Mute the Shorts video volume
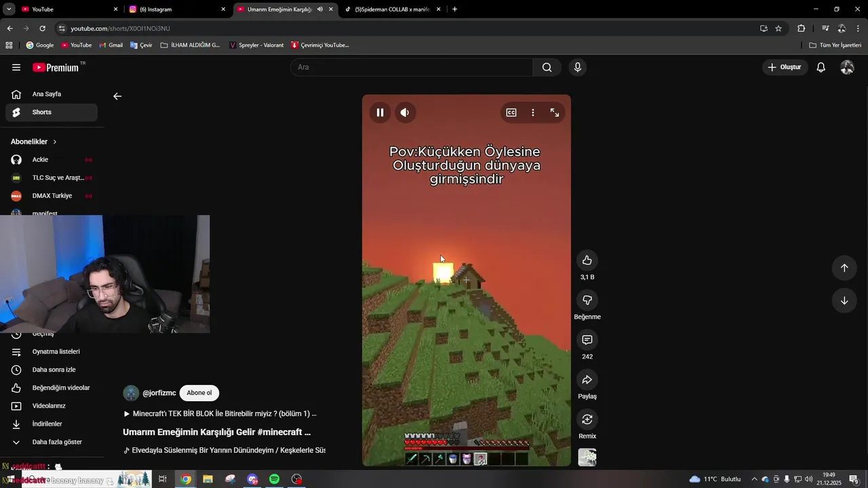The image size is (868, 488). (x=405, y=113)
